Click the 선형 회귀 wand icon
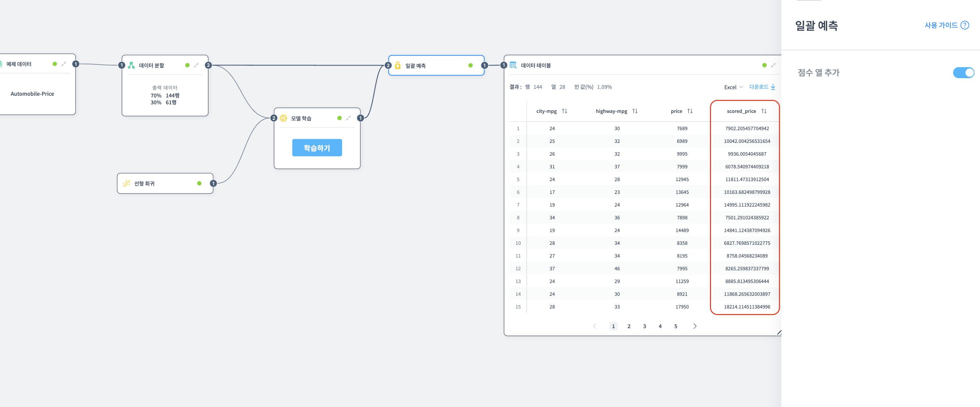Screen dimensions: 980x407 coord(126,184)
